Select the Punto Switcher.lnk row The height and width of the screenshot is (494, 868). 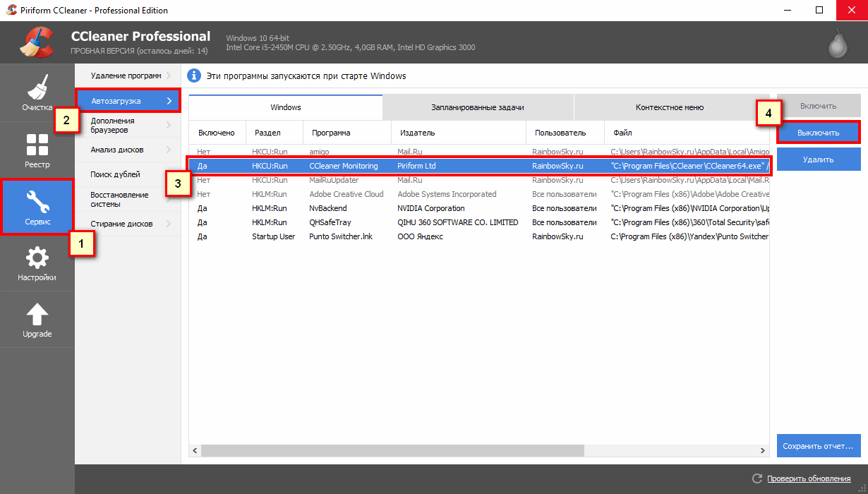coord(479,236)
